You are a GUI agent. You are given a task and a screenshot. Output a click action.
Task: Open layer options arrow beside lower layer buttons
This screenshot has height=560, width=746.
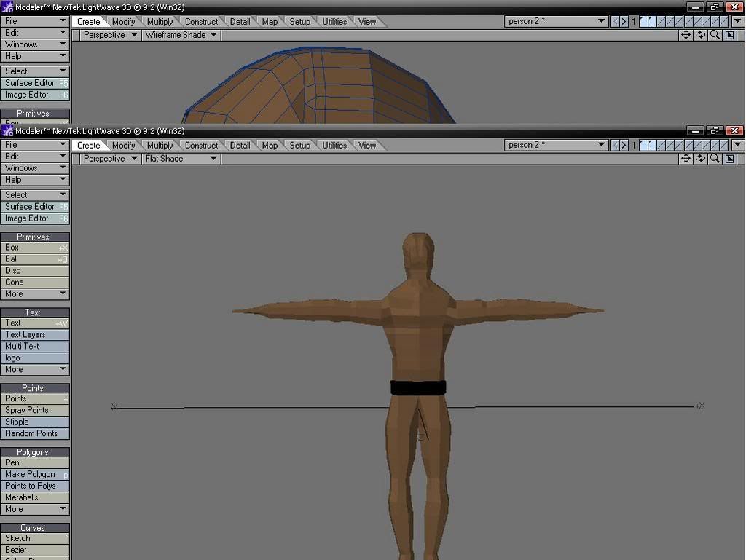point(738,145)
